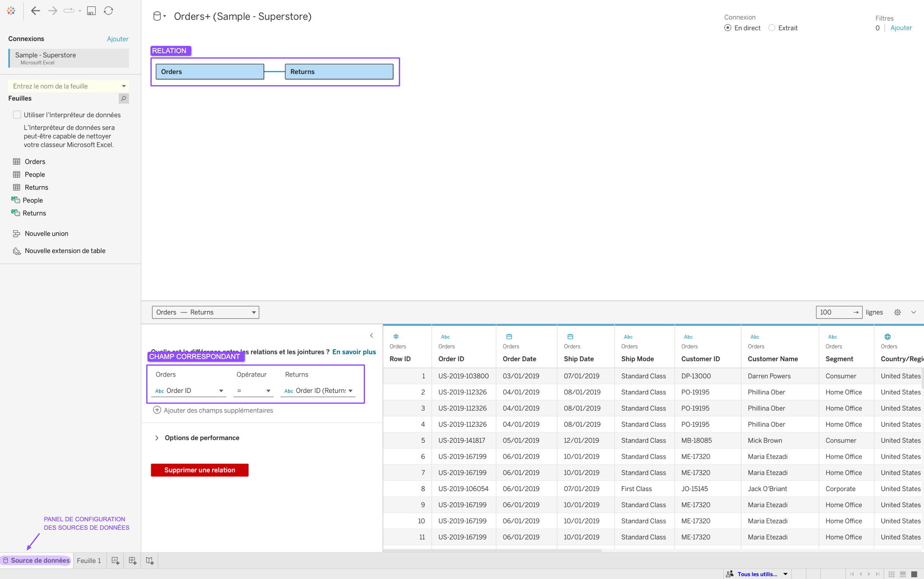
Task: Open the sheet name dropdown field
Action: point(69,86)
